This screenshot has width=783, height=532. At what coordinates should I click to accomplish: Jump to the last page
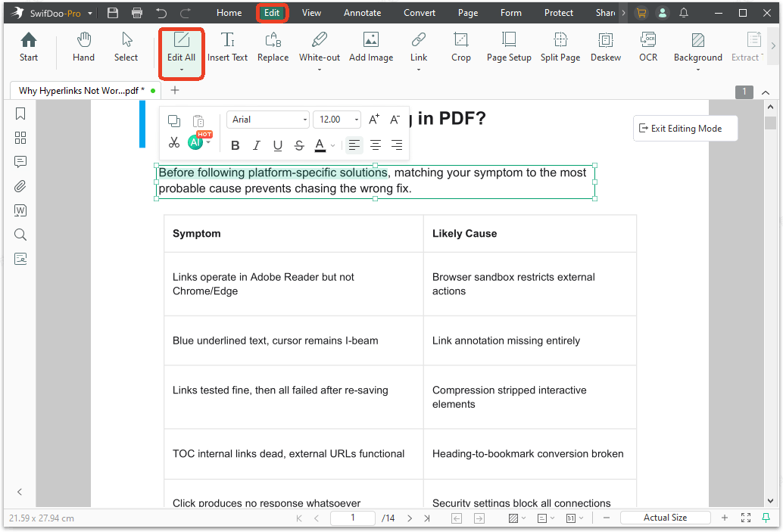pyautogui.click(x=427, y=518)
